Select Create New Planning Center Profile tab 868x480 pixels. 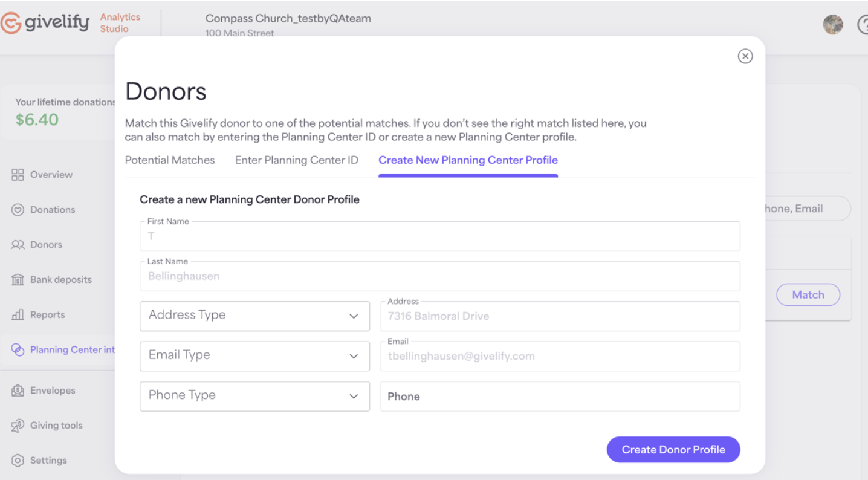click(468, 160)
